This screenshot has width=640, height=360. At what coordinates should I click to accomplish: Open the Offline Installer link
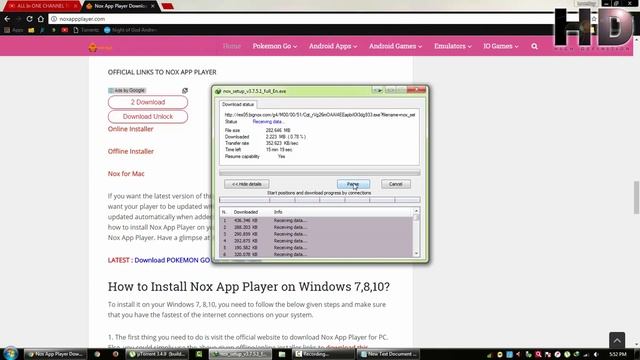pos(131,151)
